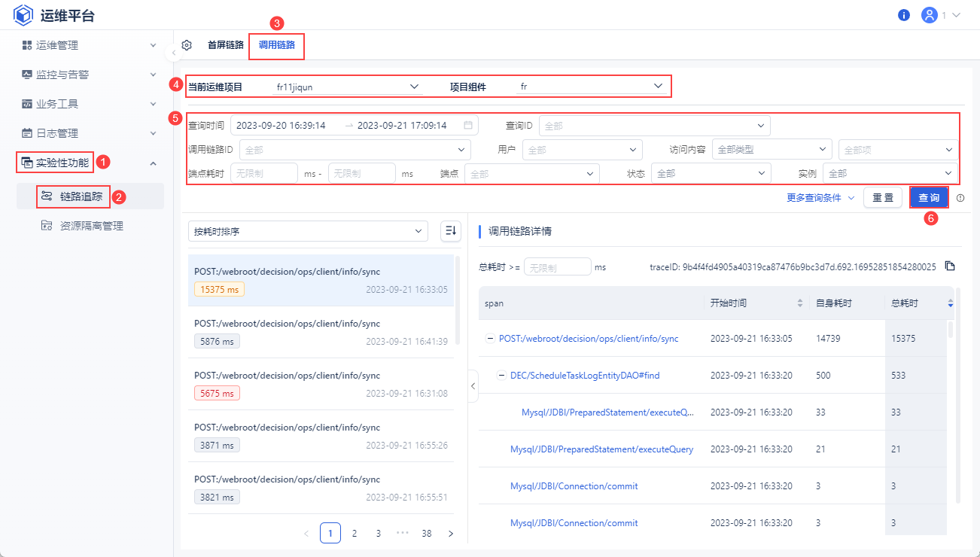Image resolution: width=980 pixels, height=557 pixels.
Task: Collapse the POST:/webroot/decision/ops/client/info/sync span row
Action: [491, 339]
